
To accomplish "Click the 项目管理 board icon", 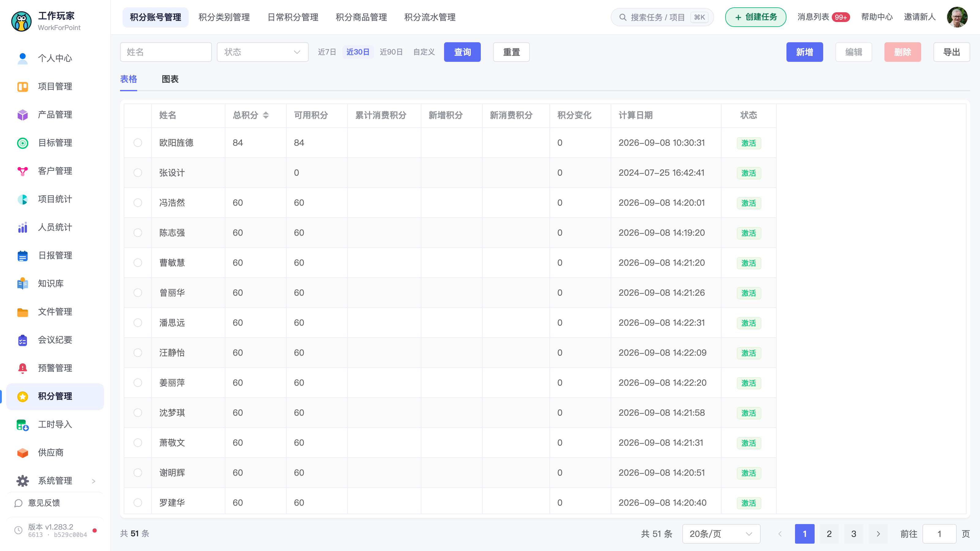I will (x=22, y=86).
